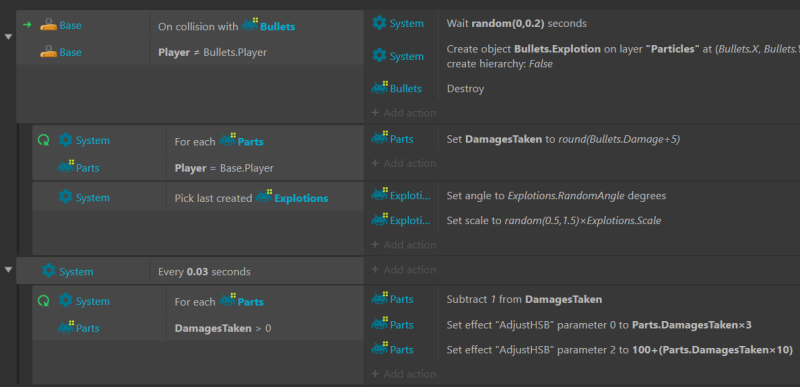Click the Explotions icon beside Set angle action
The width and height of the screenshot is (800, 387).
(x=380, y=195)
